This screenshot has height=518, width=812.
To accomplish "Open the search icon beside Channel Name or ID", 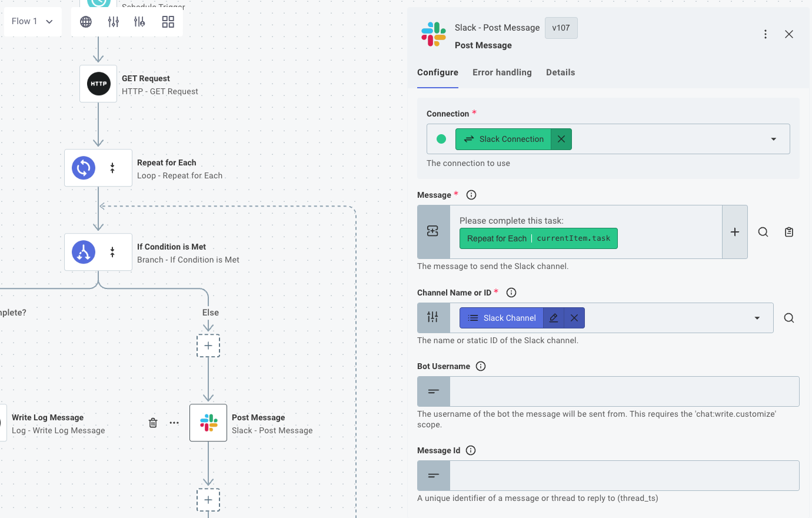I will pos(788,317).
